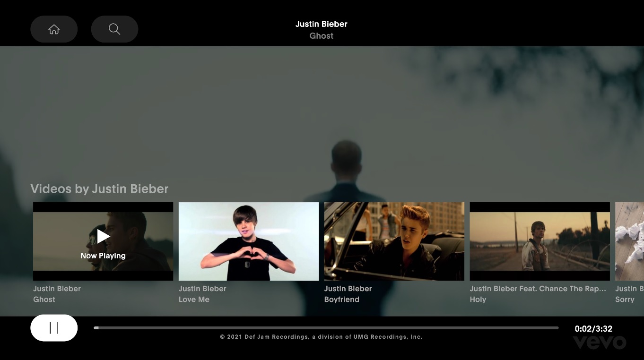
Task: Click the 'Ghost' subtitle in the header
Action: pyautogui.click(x=322, y=36)
